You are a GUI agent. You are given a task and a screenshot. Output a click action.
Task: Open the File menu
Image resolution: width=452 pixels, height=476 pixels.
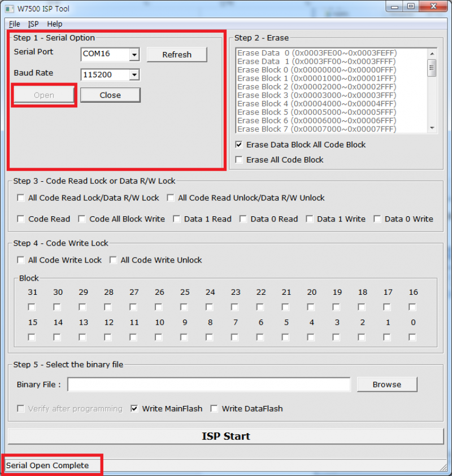[15, 24]
